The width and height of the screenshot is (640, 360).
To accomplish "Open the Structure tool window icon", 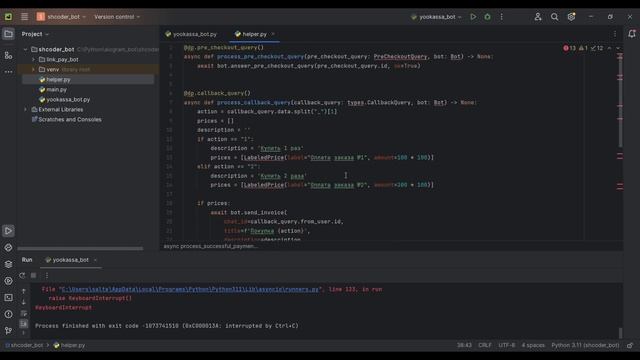I will pos(8,55).
